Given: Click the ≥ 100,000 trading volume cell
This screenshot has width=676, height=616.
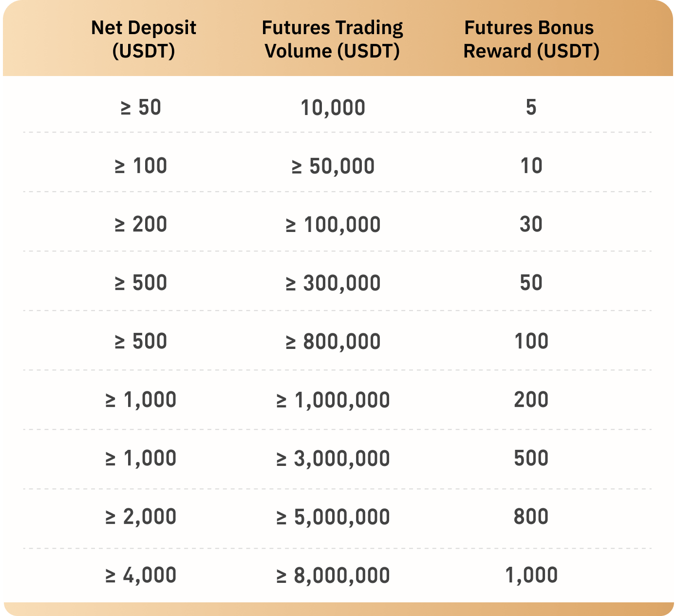Looking at the screenshot, I should click(x=333, y=225).
